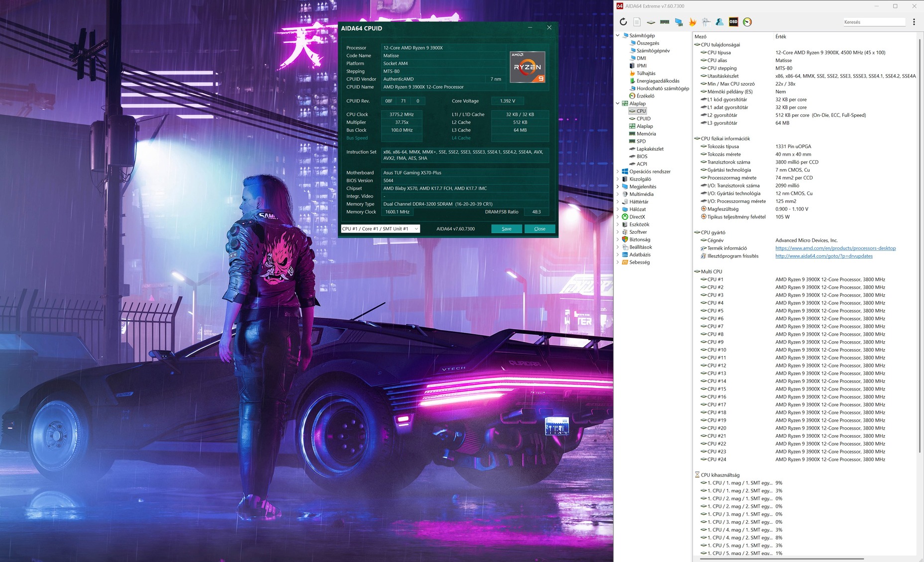The image size is (924, 562).
Task: Open the CPU/Core/SMT Unit selector dropdown
Action: (x=380, y=229)
